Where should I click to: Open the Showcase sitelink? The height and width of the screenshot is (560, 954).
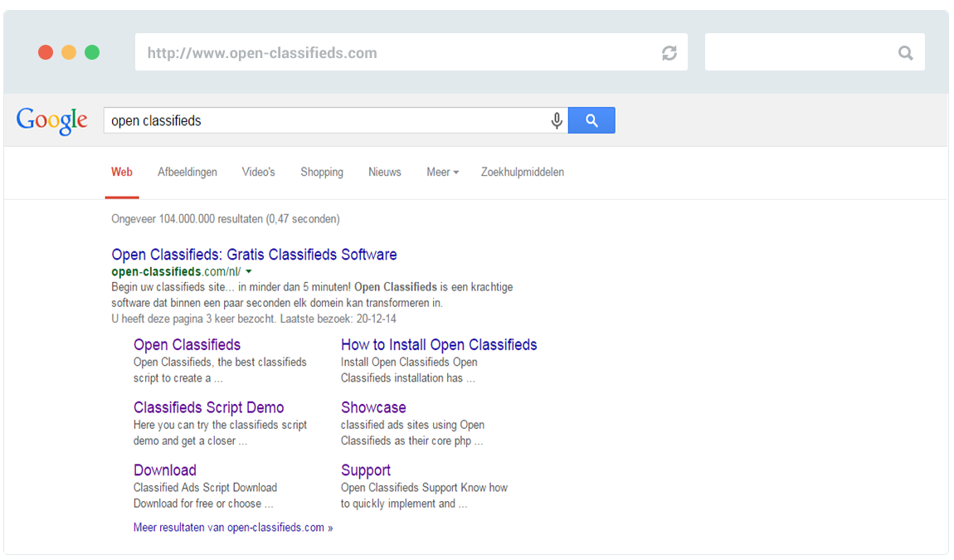pyautogui.click(x=373, y=407)
